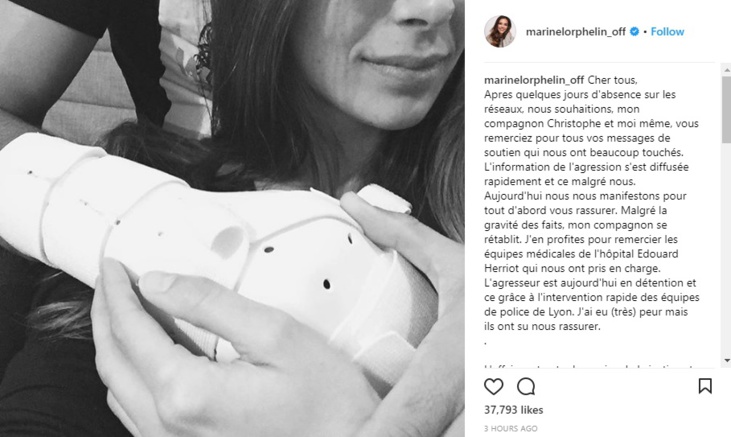Screen dimensions: 731x437
Task: Click the scrollbar down arrow in the caption panel
Action: point(727,361)
